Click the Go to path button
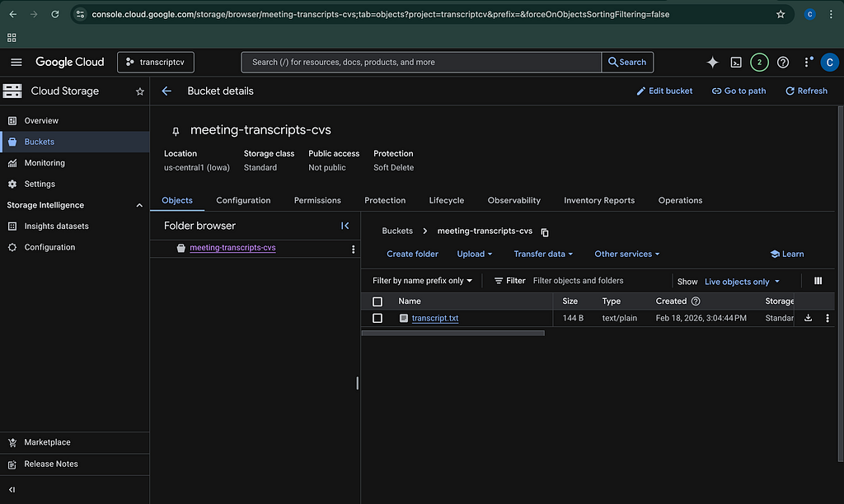This screenshot has height=504, width=844. [738, 91]
